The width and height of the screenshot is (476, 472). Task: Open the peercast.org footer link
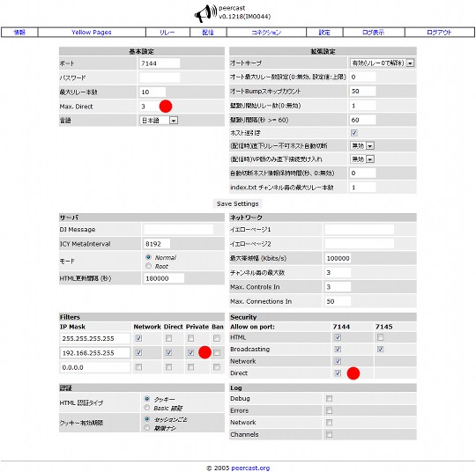(x=250, y=468)
